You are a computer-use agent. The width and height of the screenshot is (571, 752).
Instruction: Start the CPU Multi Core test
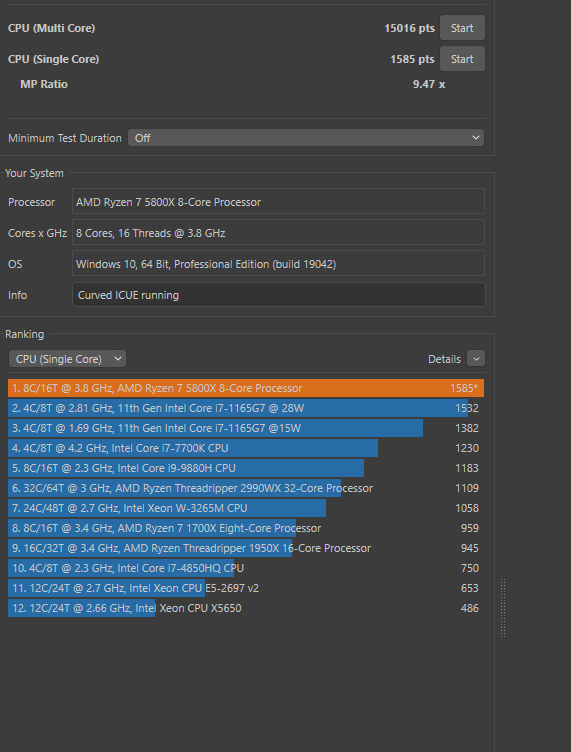pyautogui.click(x=462, y=28)
